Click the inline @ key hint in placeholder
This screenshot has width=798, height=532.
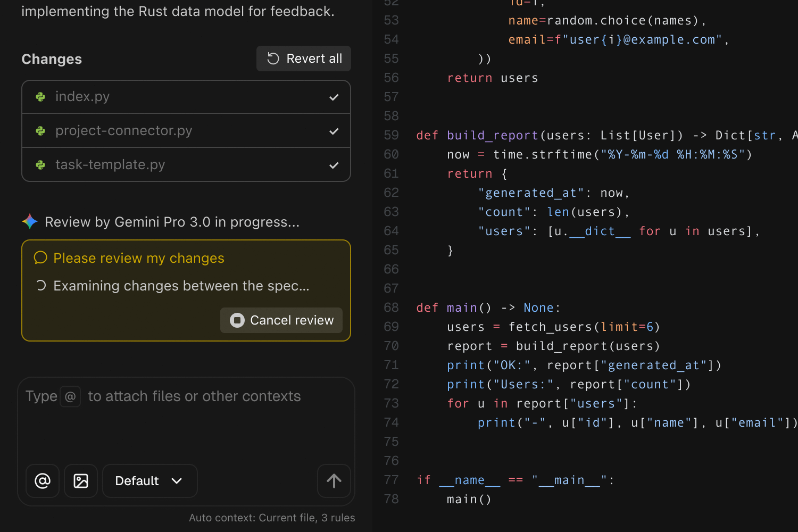point(70,396)
